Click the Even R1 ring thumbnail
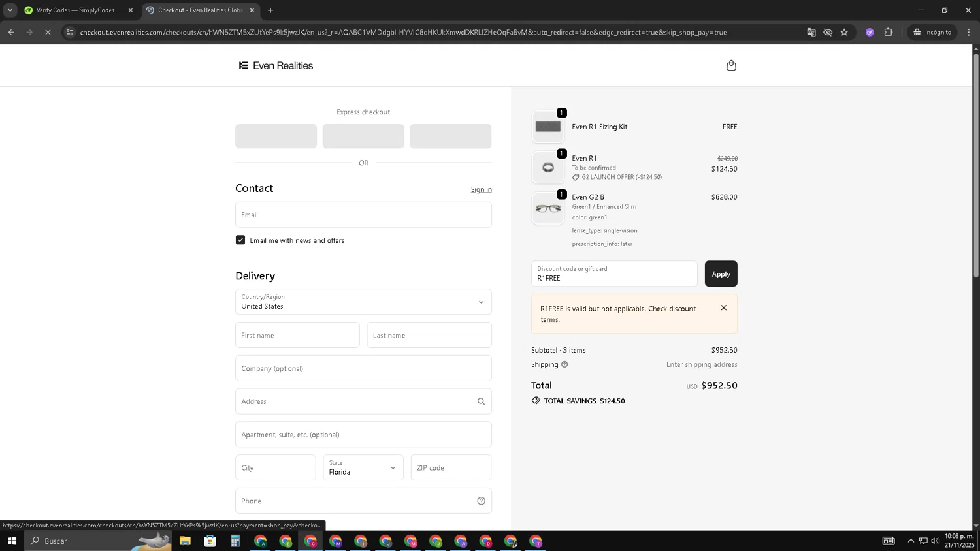 [x=548, y=168]
